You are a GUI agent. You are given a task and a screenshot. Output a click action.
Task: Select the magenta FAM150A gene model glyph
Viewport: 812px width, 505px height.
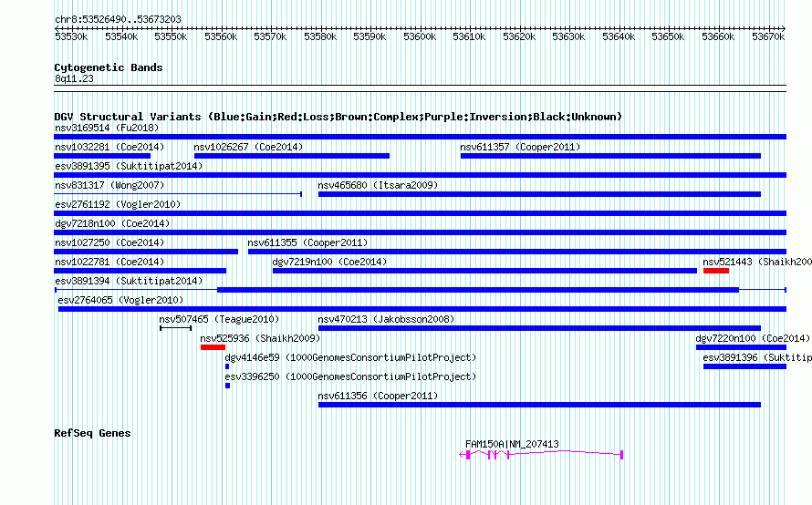(x=541, y=454)
